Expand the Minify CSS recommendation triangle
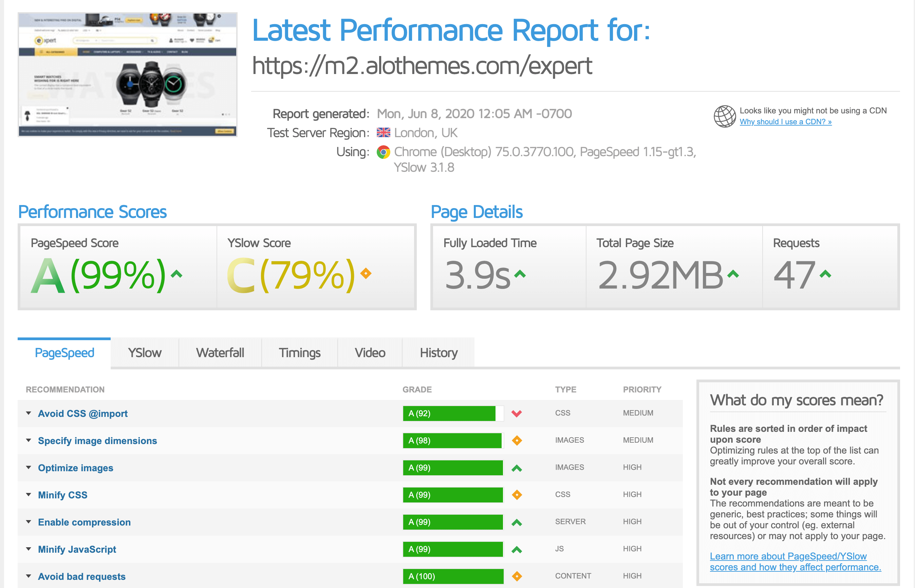Image resolution: width=915 pixels, height=588 pixels. pos(29,495)
